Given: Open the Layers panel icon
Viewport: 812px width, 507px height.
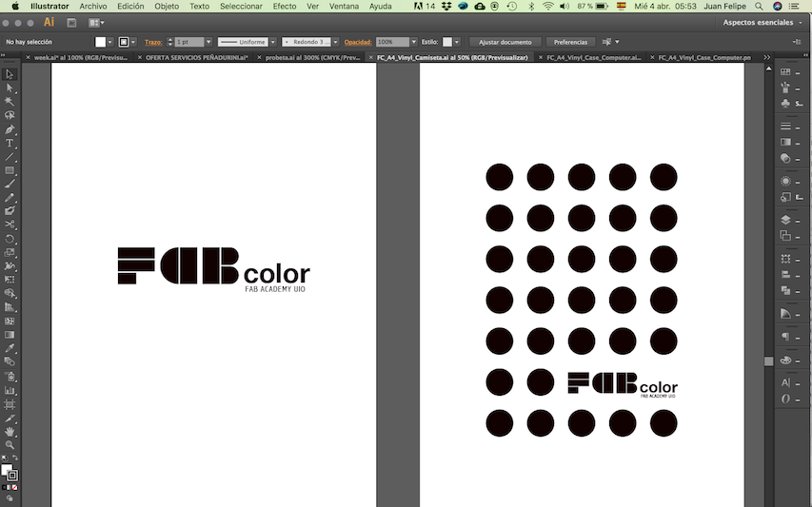Looking at the screenshot, I should click(x=785, y=220).
